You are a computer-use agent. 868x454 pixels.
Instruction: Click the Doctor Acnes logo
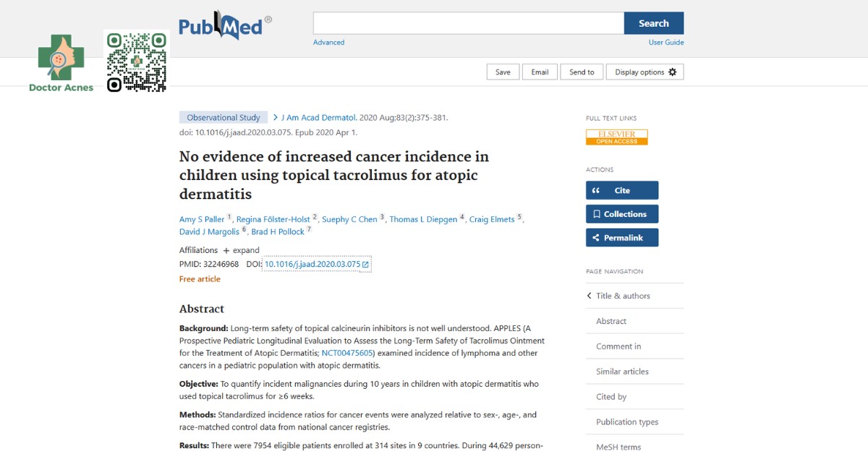click(x=61, y=63)
